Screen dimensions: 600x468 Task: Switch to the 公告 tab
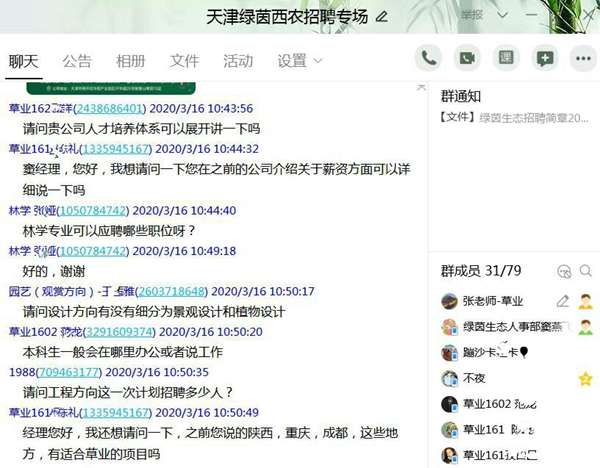click(77, 61)
